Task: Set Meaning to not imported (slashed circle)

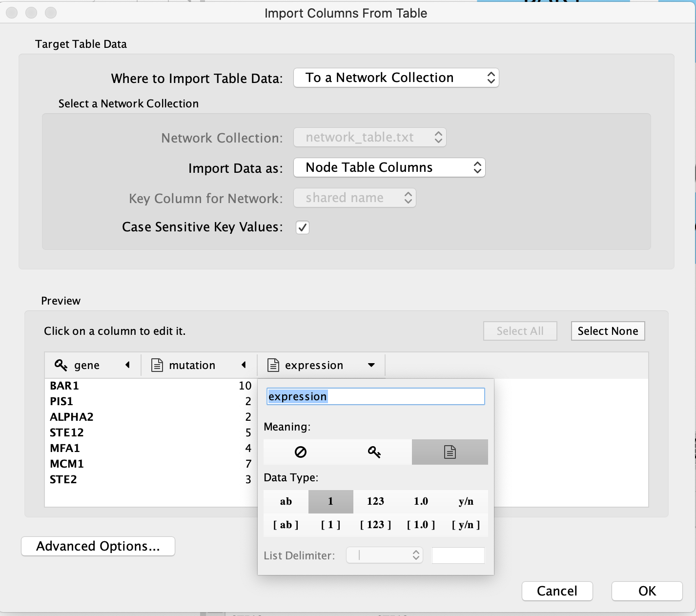Action: [x=301, y=452]
